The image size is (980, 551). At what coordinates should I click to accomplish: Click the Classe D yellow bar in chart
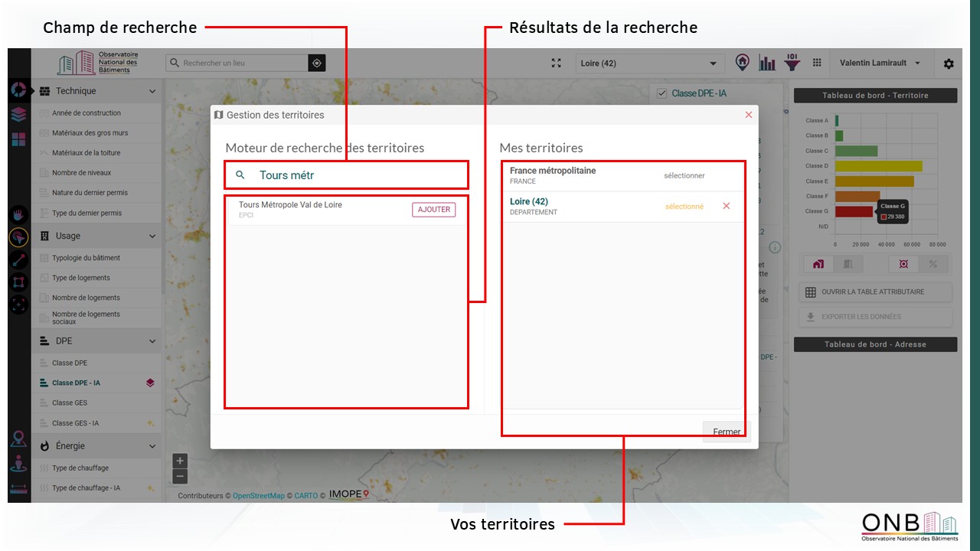pyautogui.click(x=878, y=166)
